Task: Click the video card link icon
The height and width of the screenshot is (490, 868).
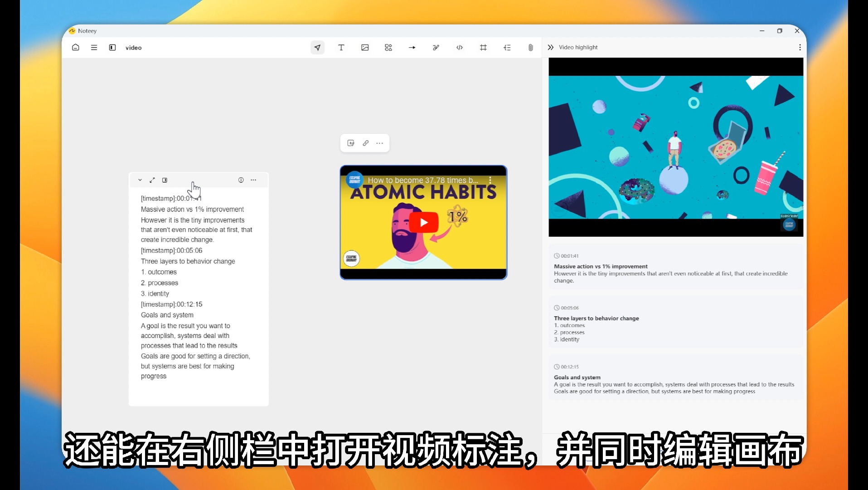Action: (x=365, y=143)
